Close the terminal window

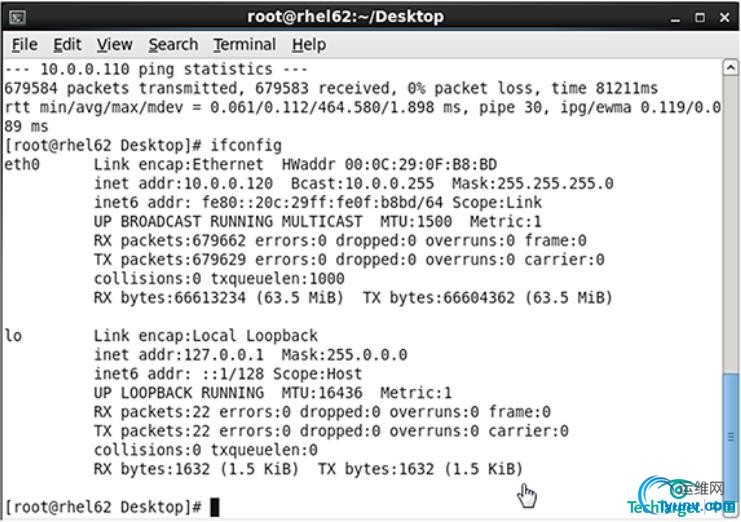click(x=724, y=17)
